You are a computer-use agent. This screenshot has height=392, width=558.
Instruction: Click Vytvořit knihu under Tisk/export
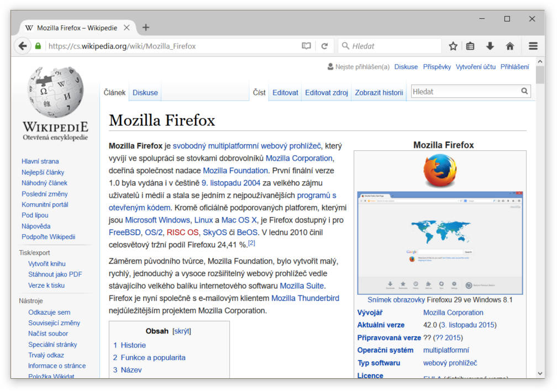tap(47, 263)
